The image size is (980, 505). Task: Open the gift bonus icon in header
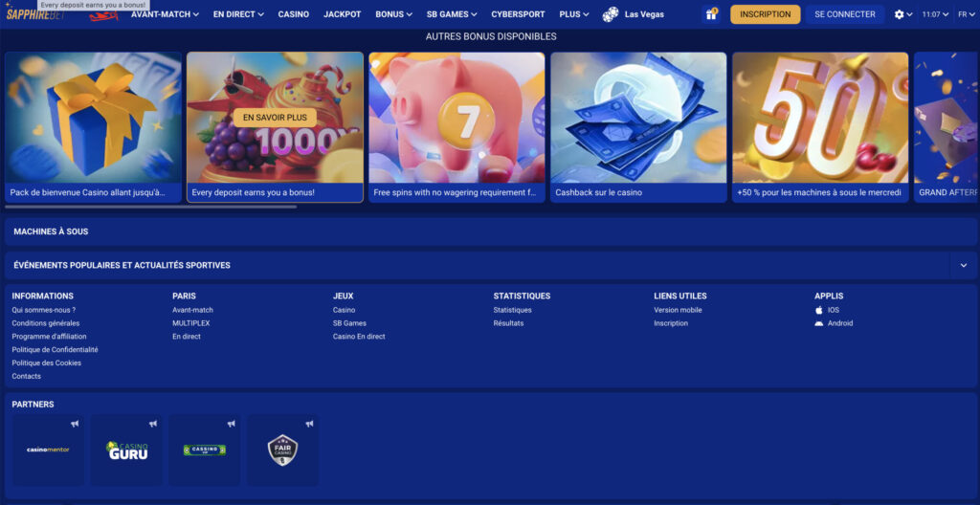711,14
